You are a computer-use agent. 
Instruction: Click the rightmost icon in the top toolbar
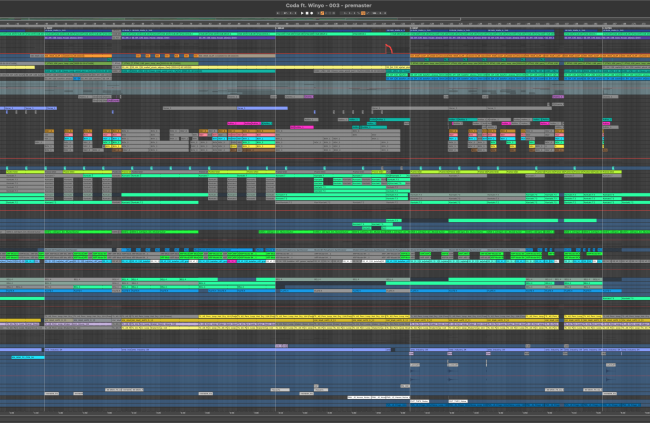[385, 13]
